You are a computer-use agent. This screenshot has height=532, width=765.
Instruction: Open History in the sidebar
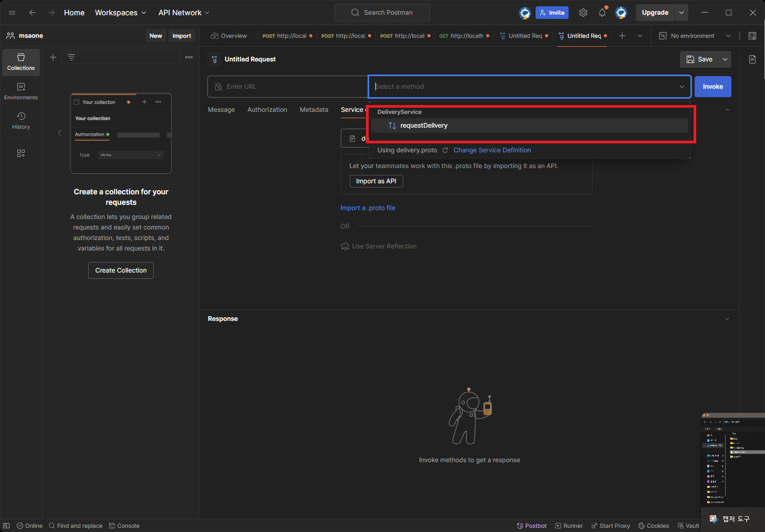pyautogui.click(x=21, y=121)
